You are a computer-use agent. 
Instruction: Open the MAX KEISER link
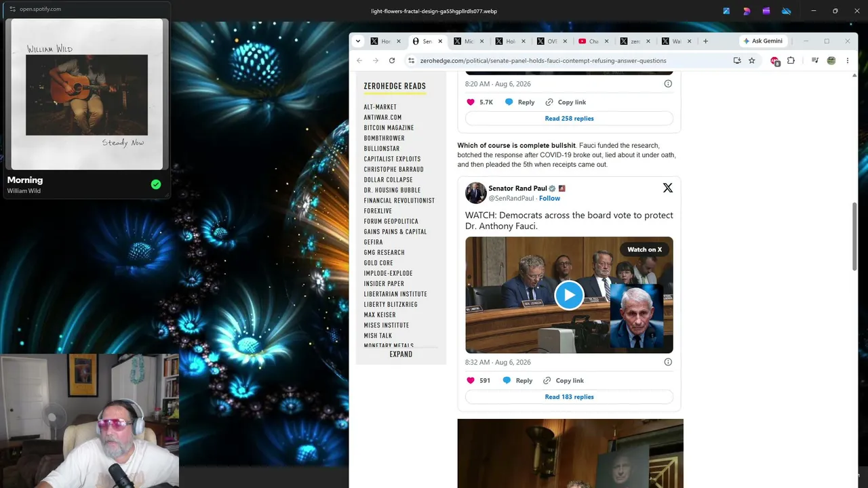(380, 315)
